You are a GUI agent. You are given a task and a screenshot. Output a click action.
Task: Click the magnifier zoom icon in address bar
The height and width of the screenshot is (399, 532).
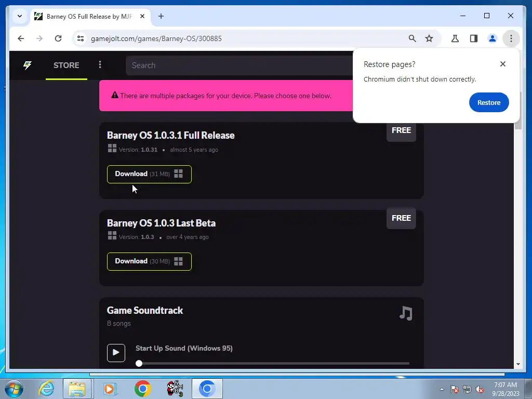click(412, 38)
